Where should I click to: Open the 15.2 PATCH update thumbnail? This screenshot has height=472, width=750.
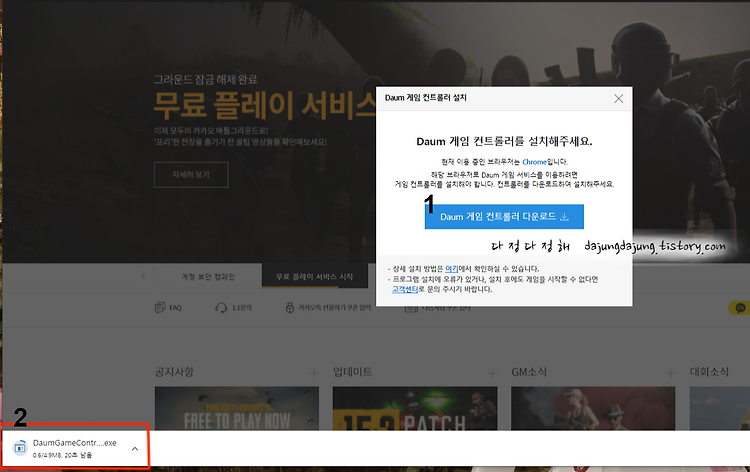(x=415, y=408)
